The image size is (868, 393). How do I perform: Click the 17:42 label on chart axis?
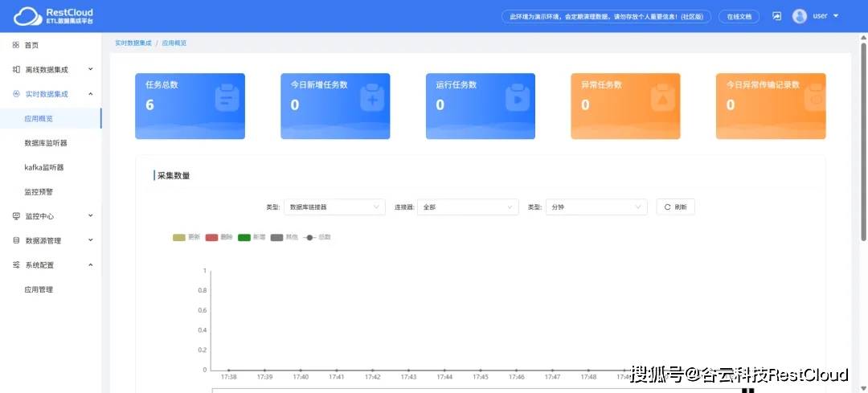(x=373, y=377)
